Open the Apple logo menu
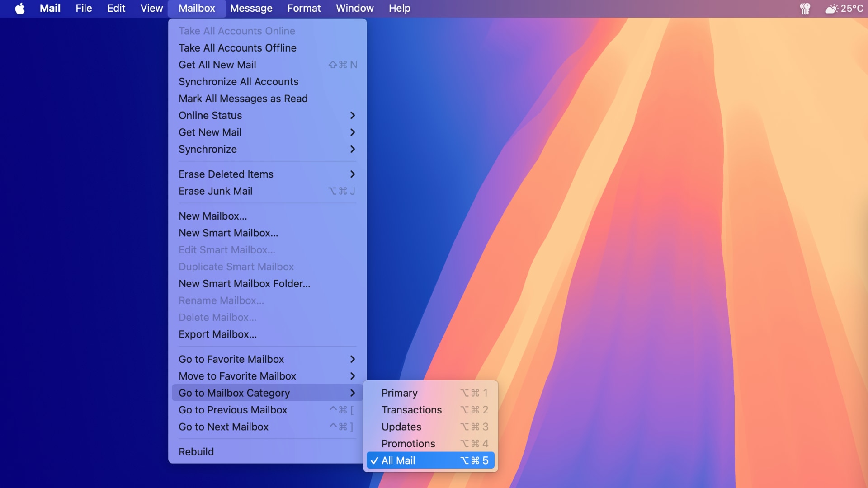Screen dimensions: 868x488 [20, 9]
